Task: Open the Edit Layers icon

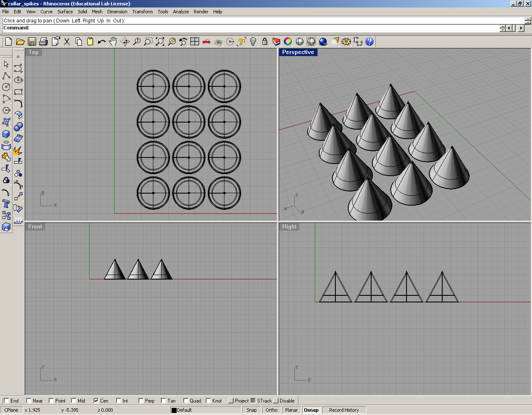Action: [x=276, y=42]
